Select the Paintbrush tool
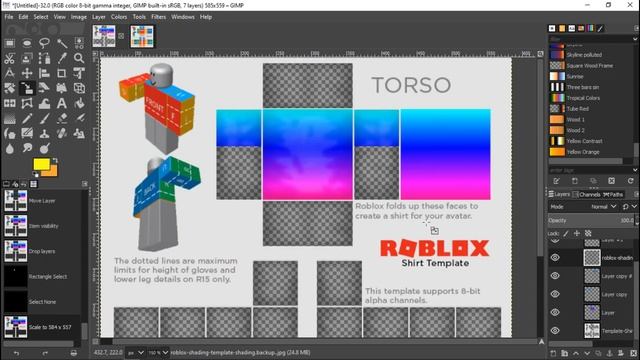This screenshot has height=360, width=640. click(44, 118)
